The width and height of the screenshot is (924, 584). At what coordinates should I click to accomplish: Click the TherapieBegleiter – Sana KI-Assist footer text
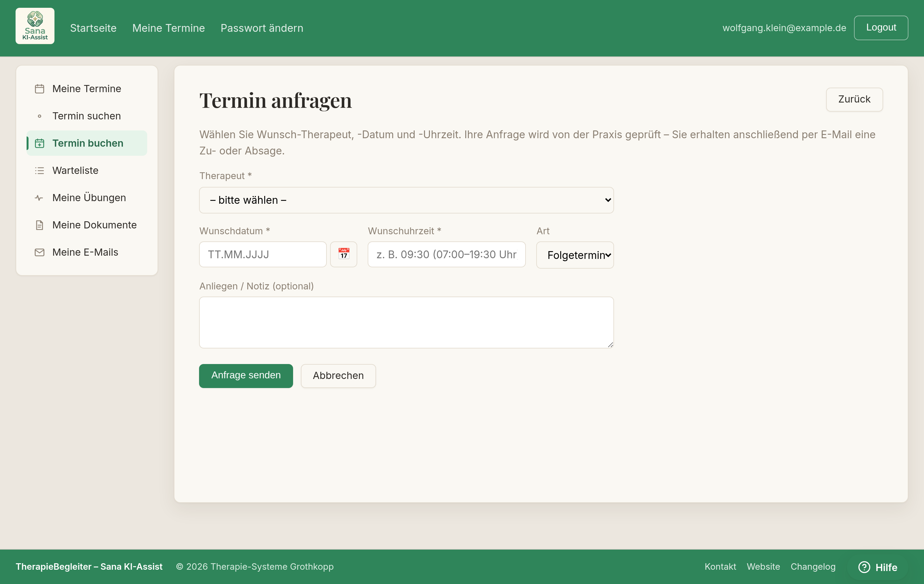point(89,567)
